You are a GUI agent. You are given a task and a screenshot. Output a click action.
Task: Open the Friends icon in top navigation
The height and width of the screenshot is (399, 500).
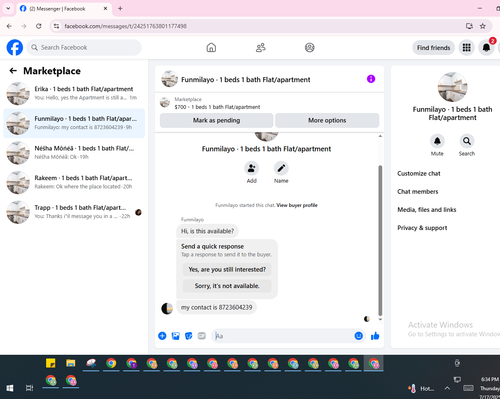[x=260, y=48]
